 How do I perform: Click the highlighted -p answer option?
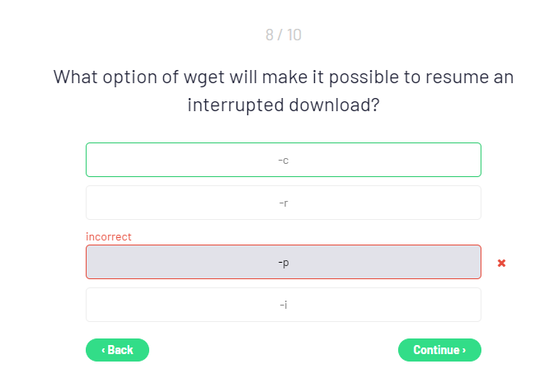(x=283, y=262)
